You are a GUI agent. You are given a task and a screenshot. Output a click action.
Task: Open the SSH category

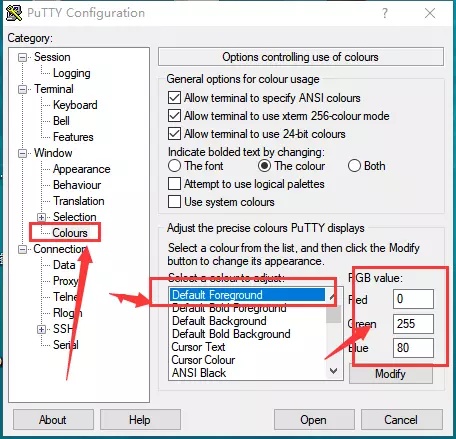63,329
